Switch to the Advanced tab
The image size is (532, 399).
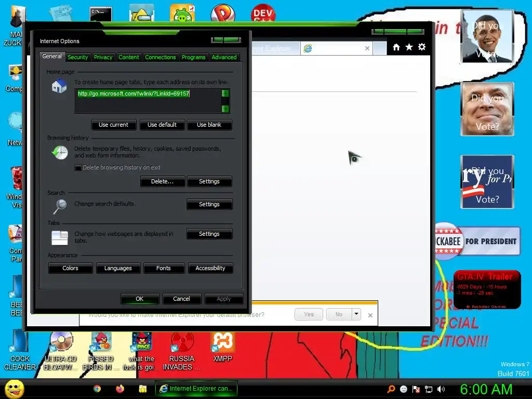[x=224, y=57]
